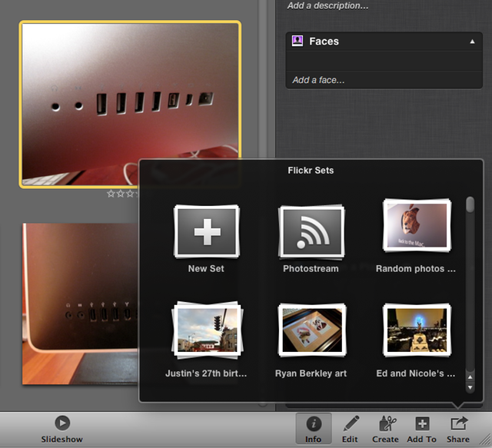Click the New Set label

pyautogui.click(x=206, y=268)
